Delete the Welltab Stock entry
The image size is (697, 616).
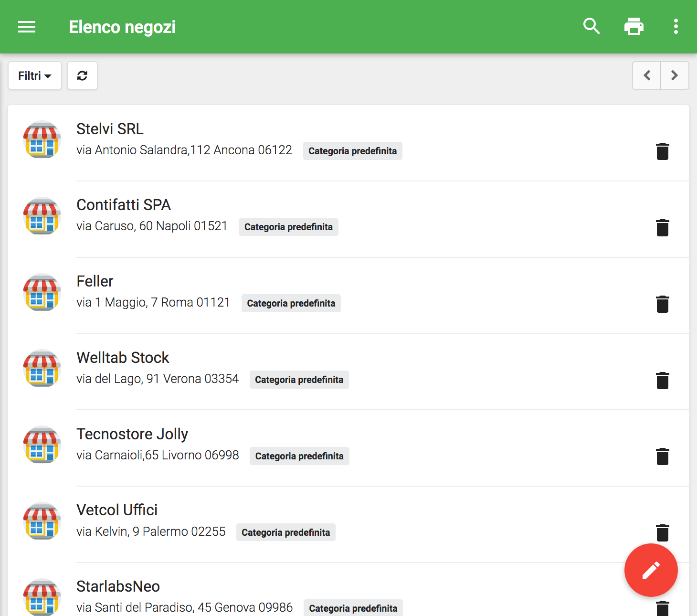coord(662,381)
